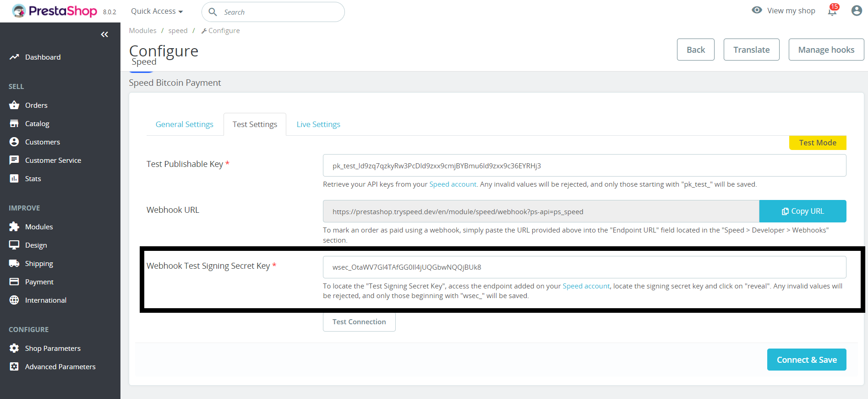This screenshot has width=868, height=399.
Task: Click Speed account link under Signing Secret Key
Action: click(x=586, y=286)
